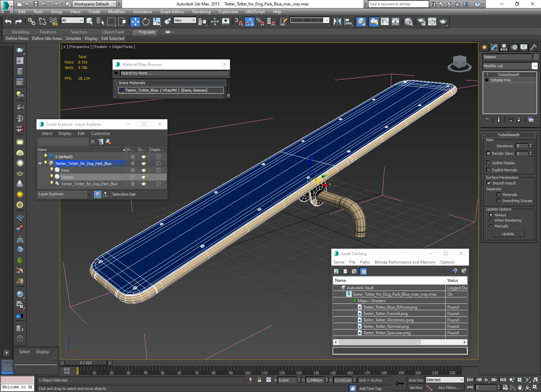Viewport: 541px width, 392px height.
Task: Click Pin Stack icon under modifier list
Action: click(487, 119)
